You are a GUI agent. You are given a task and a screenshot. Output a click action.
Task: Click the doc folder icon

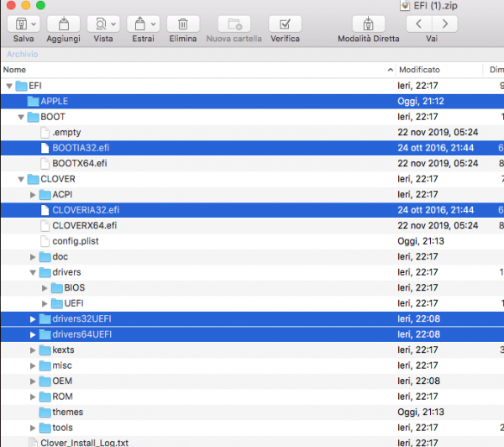[x=45, y=257]
